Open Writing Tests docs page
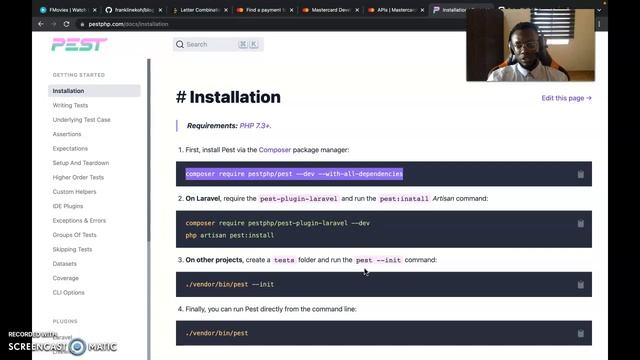The width and height of the screenshot is (640, 360). 70,105
